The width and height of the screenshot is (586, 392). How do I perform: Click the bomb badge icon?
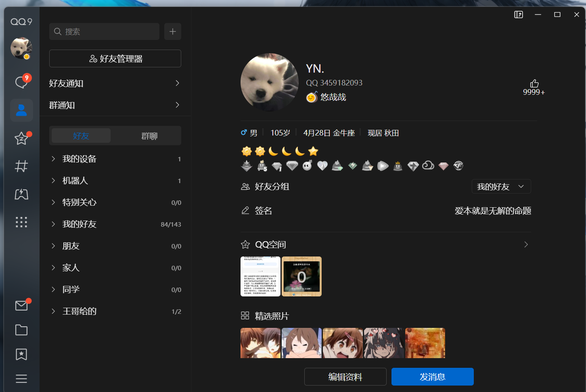307,166
